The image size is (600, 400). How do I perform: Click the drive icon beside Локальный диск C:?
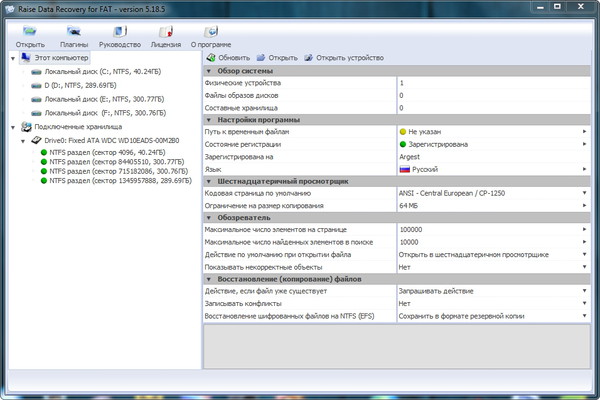pos(36,72)
